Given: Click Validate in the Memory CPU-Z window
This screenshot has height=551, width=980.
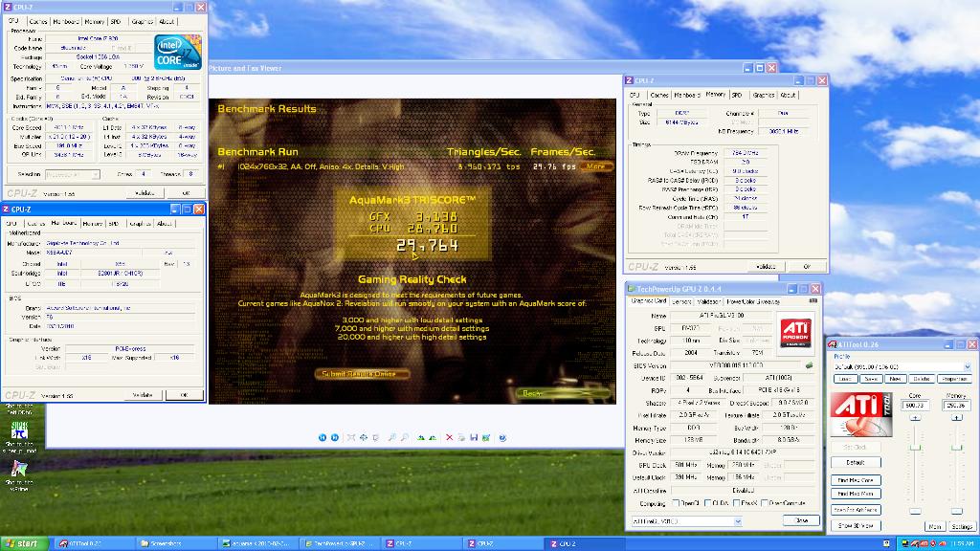Looking at the screenshot, I should click(766, 267).
